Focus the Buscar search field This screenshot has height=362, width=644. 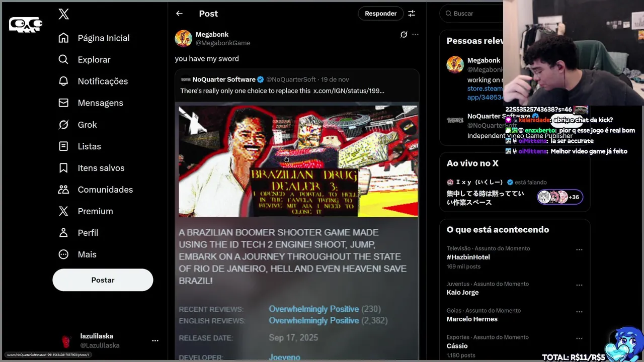(471, 14)
